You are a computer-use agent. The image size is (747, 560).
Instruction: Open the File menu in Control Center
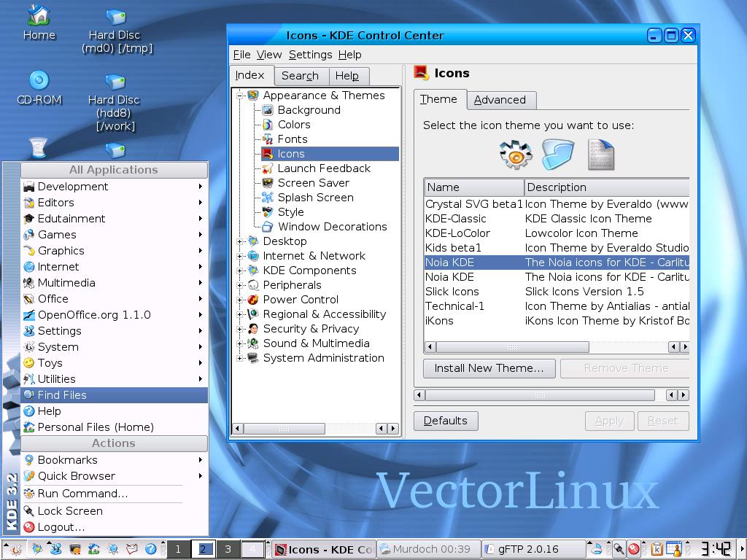[241, 55]
